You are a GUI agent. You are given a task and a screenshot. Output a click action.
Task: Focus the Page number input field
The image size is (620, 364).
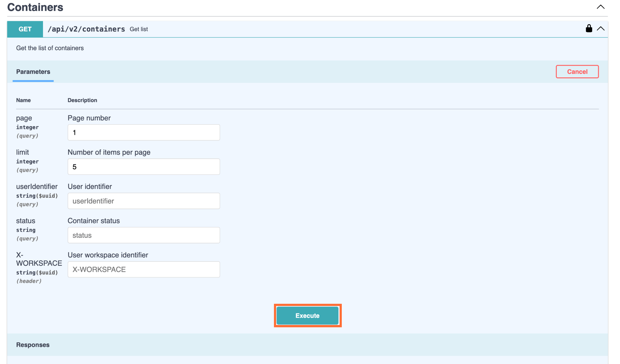tap(144, 132)
